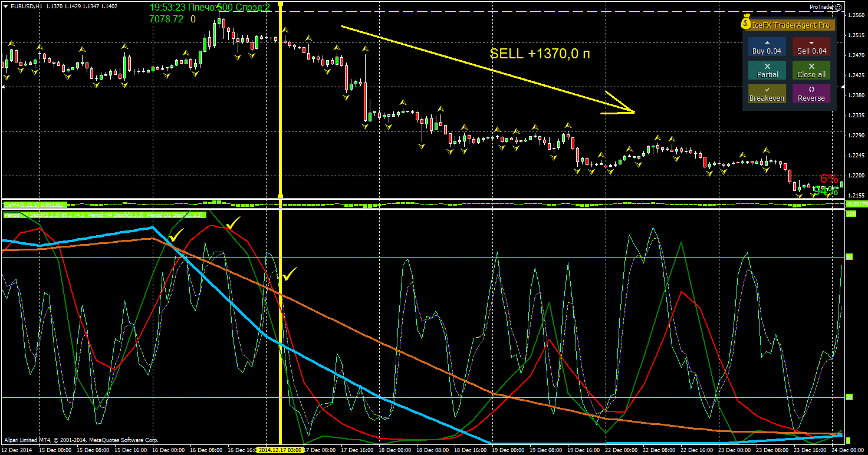Open a buy order with Buy 0.04
This screenshot has width=868, height=455.
coord(767,47)
